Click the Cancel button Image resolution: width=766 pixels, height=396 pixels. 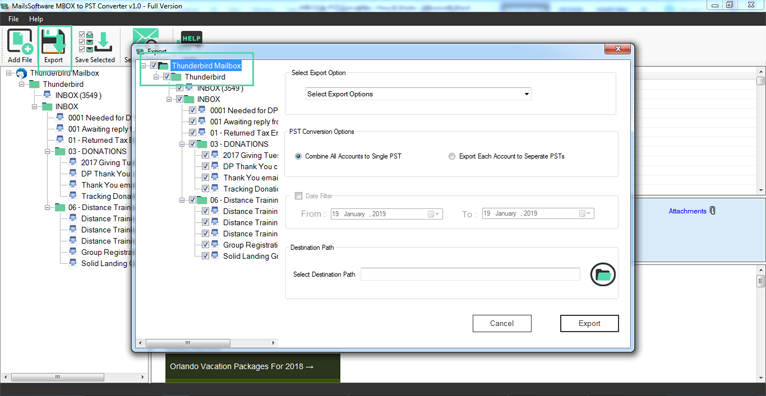[x=502, y=323]
